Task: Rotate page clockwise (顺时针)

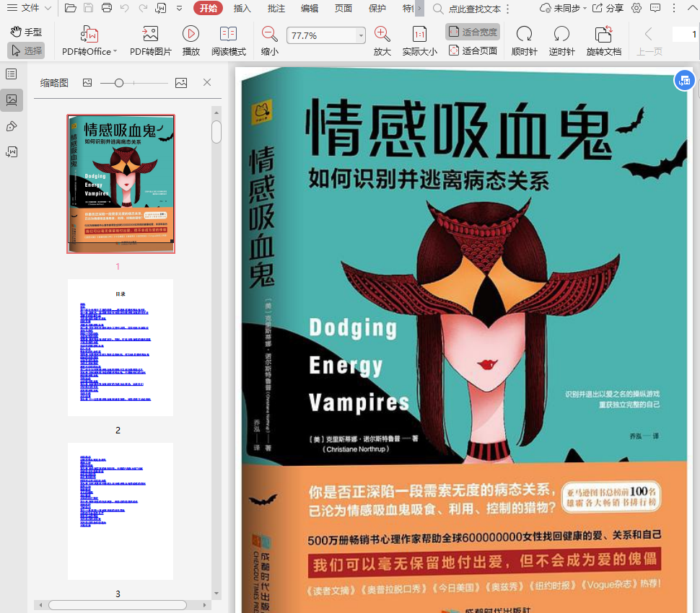Action: tap(525, 34)
